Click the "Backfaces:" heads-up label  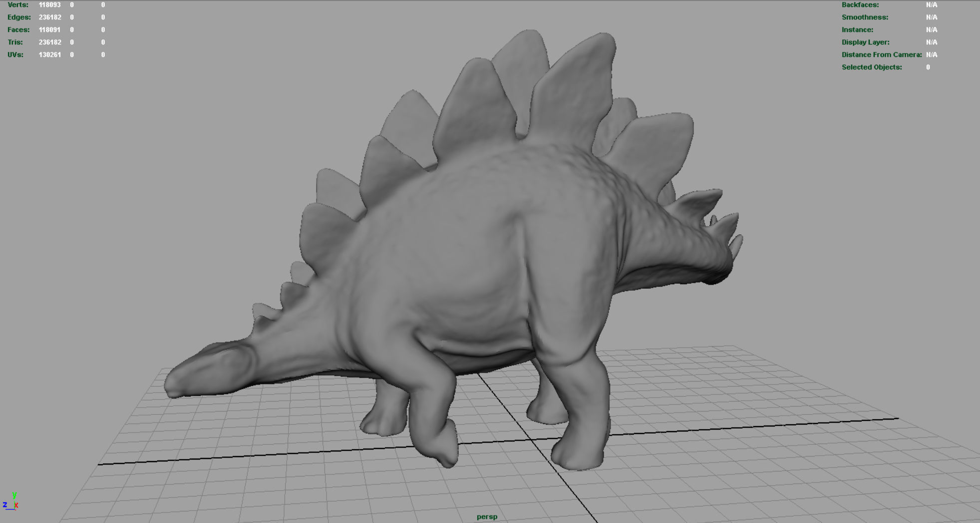click(x=860, y=5)
